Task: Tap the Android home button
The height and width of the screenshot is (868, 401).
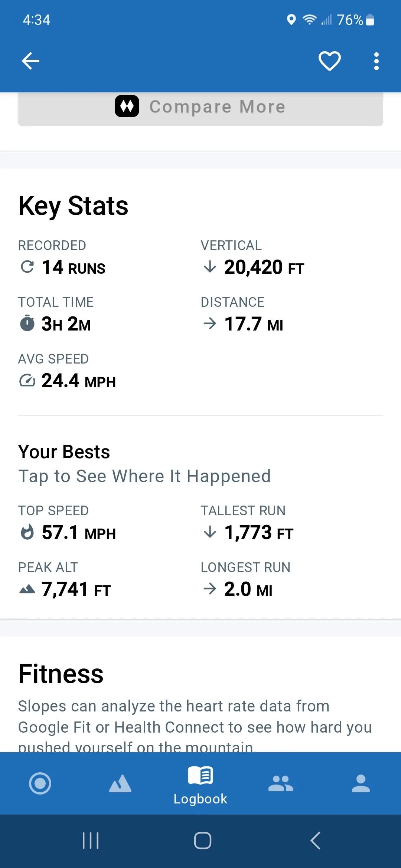Action: [x=203, y=841]
